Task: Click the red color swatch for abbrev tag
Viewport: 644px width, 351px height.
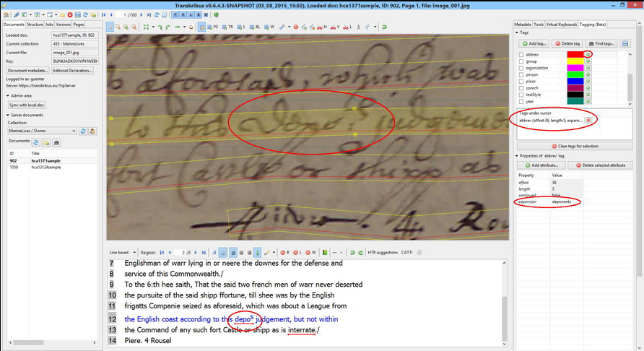Action: point(575,55)
